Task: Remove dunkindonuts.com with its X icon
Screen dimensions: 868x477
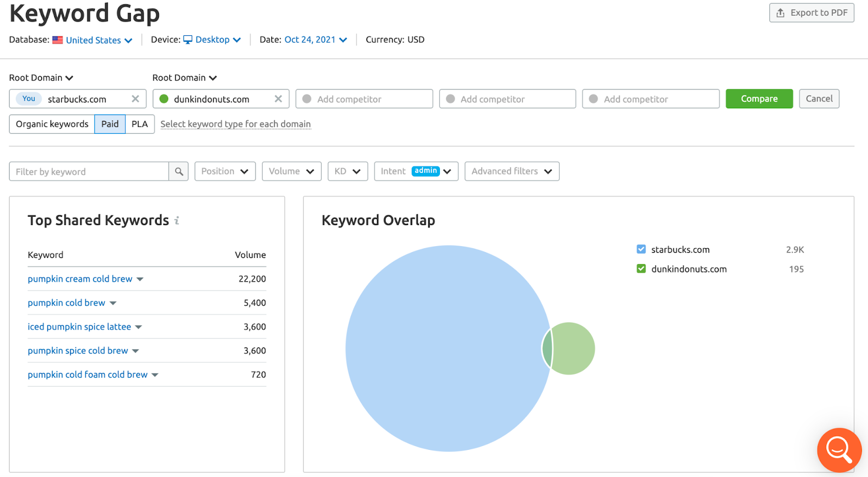Action: [x=278, y=99]
